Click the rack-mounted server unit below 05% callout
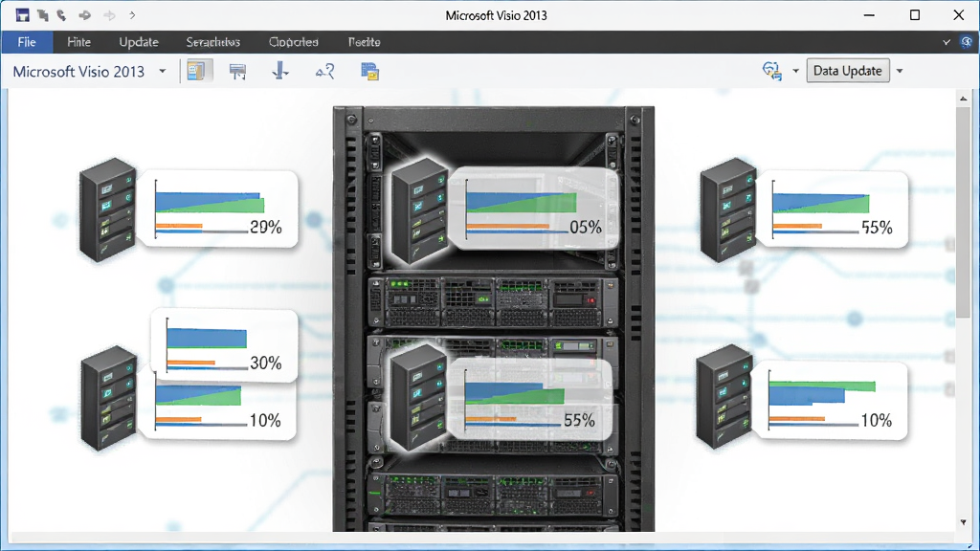 494,302
